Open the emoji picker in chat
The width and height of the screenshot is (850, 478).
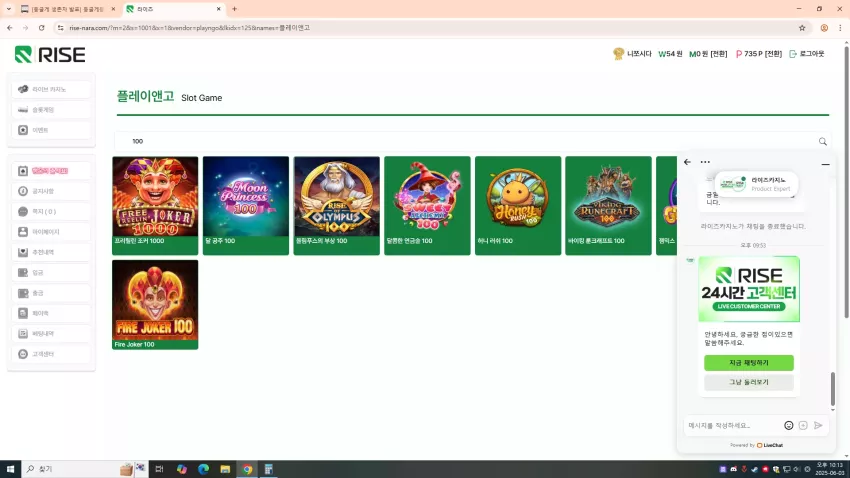[789, 425]
